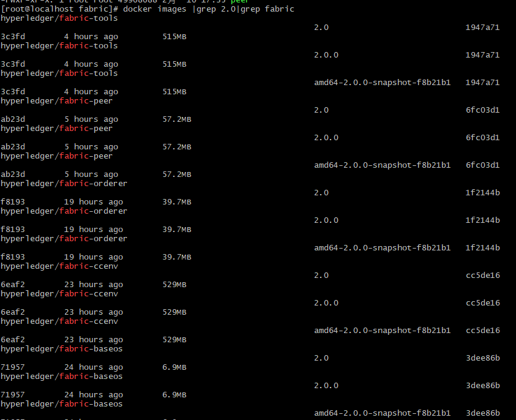Click amd64-2.0.0-snapshot-f8b21b1 tag beside ID 1947a71

[382, 82]
